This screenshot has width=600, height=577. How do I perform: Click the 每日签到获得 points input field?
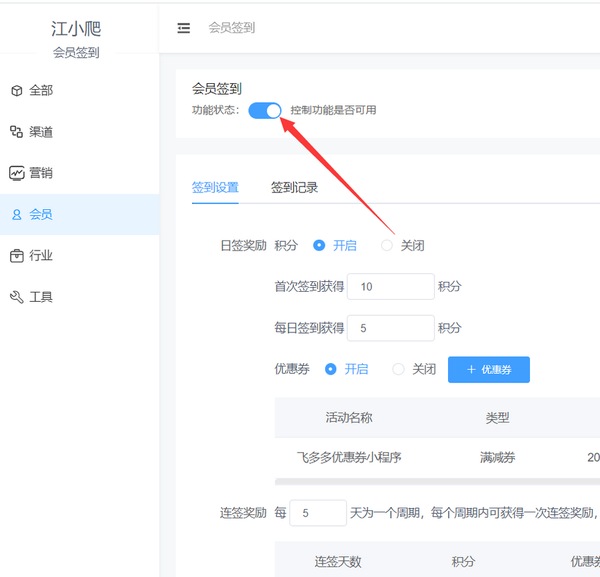pos(390,328)
